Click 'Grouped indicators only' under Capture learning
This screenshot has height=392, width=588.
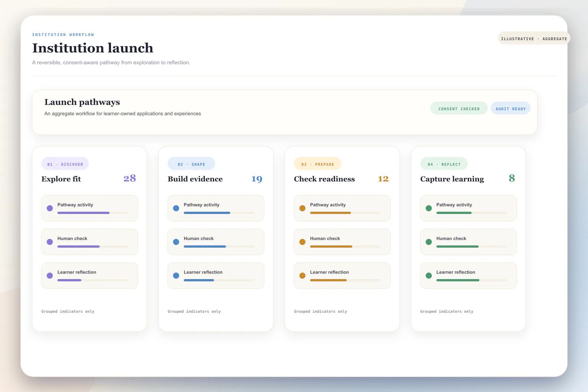pyautogui.click(x=447, y=312)
